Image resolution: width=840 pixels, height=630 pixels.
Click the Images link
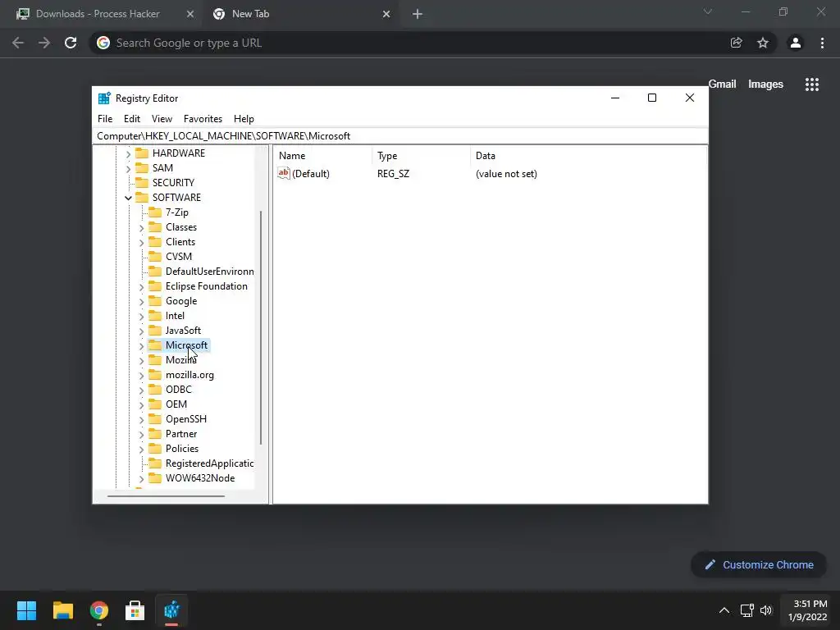click(x=765, y=84)
